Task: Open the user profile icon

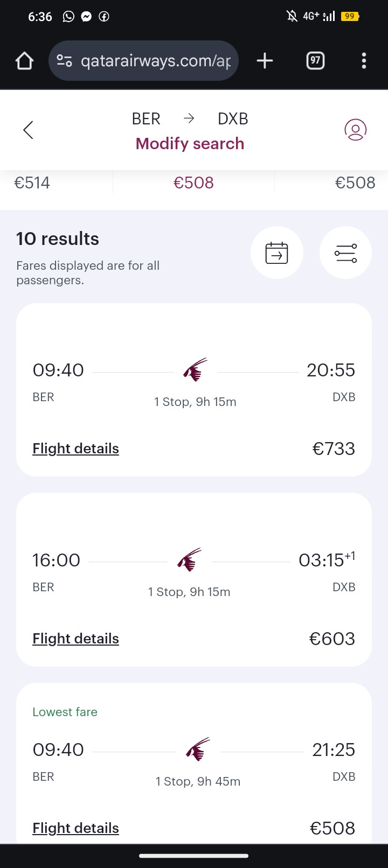Action: click(x=355, y=130)
